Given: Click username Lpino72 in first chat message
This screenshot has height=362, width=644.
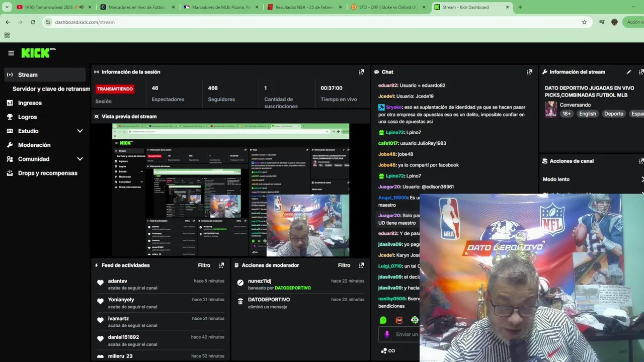Looking at the screenshot, I should click(x=394, y=132).
